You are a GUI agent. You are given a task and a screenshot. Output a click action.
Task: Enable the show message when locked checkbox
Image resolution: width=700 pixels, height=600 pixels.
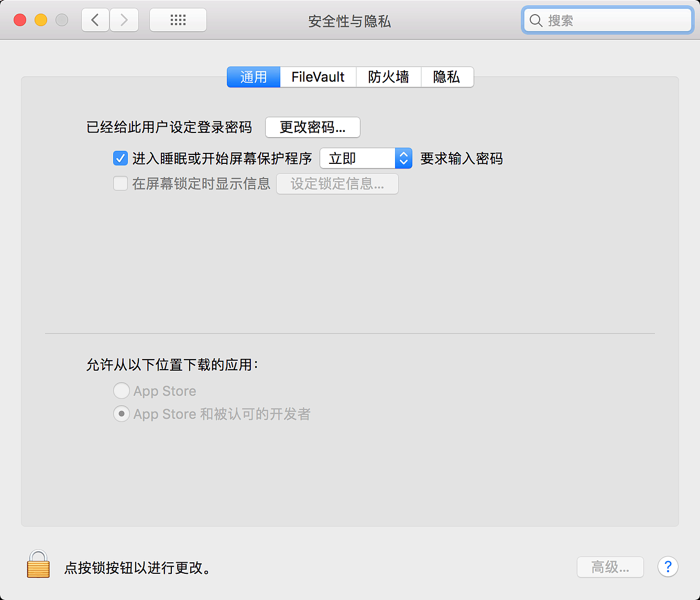(x=121, y=183)
